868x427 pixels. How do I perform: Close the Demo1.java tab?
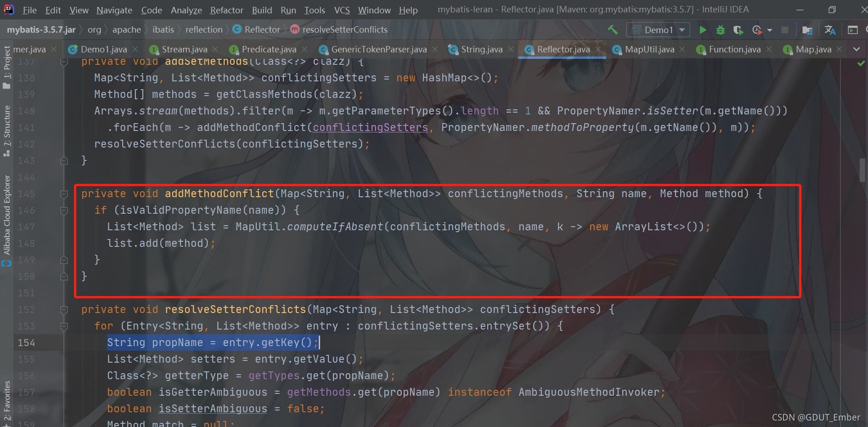point(135,49)
